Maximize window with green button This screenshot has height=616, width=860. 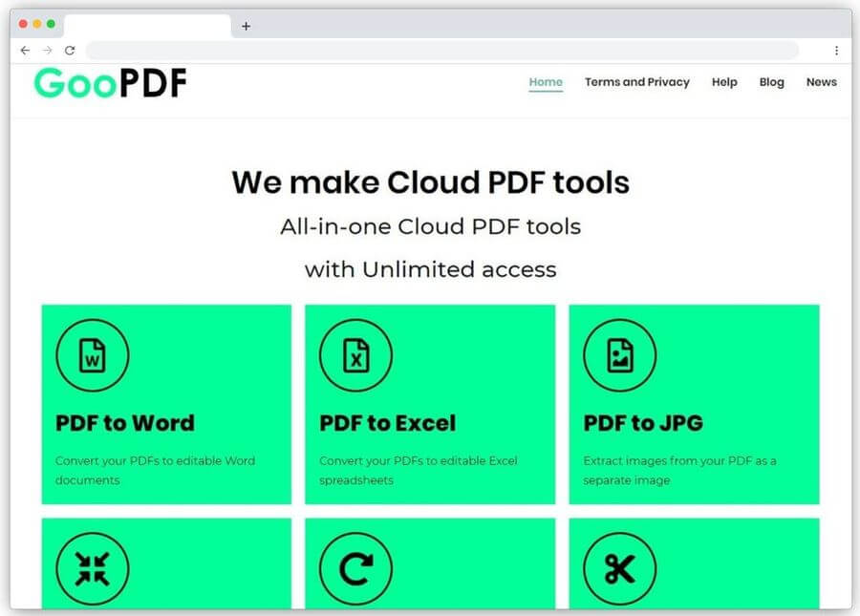point(51,24)
